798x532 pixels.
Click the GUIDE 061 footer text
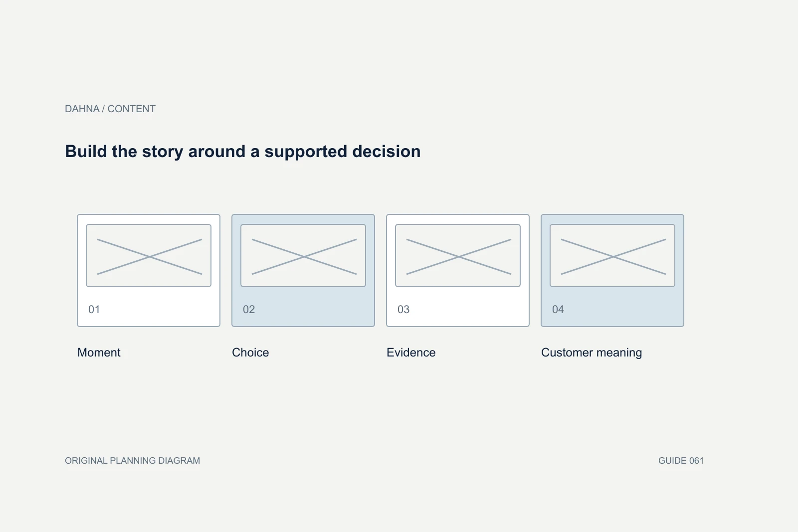681,461
